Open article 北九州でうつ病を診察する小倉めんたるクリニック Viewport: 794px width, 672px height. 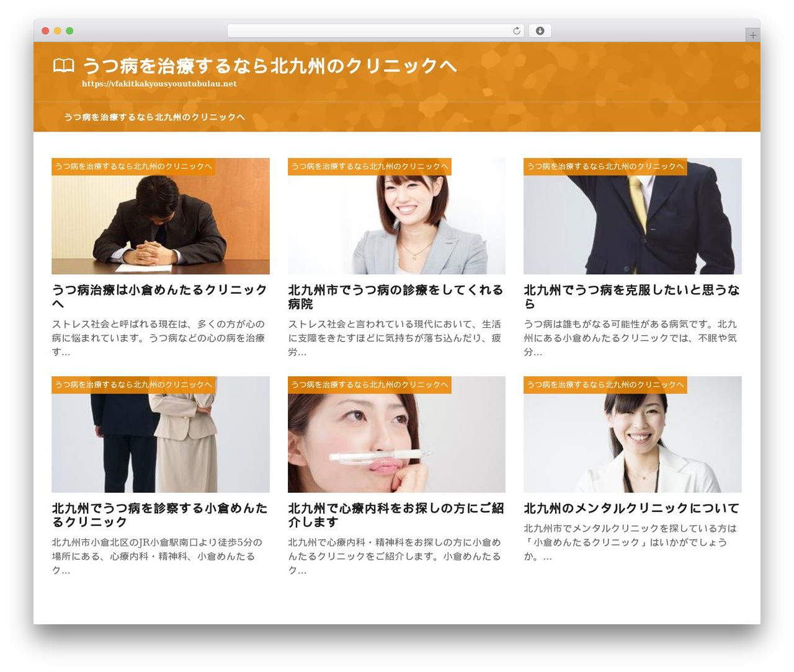159,515
